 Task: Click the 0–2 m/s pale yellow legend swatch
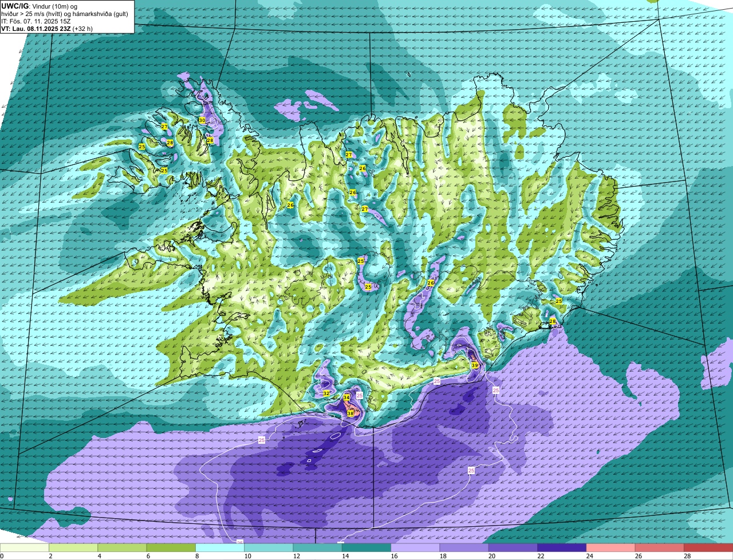coord(25,547)
